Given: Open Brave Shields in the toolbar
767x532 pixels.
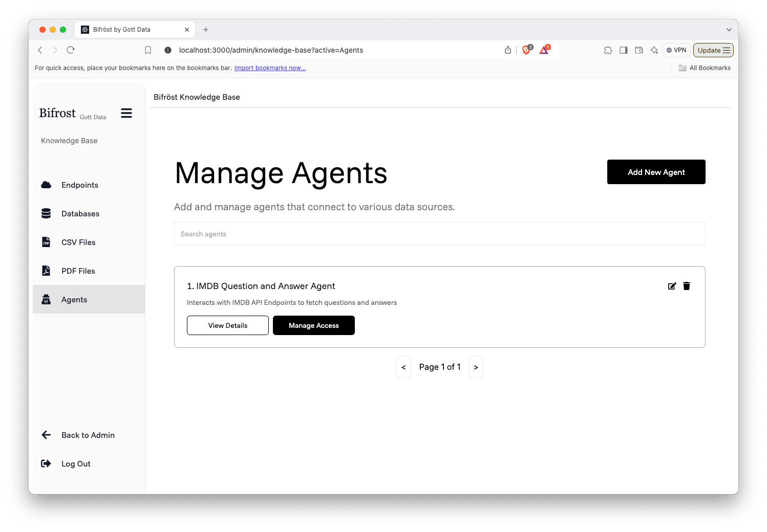Looking at the screenshot, I should click(x=527, y=50).
